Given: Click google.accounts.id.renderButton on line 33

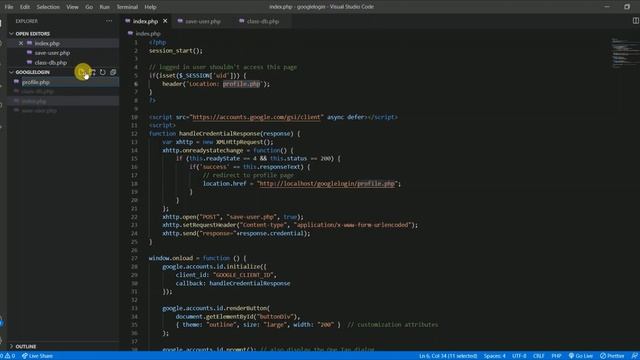Looking at the screenshot, I should click(x=215, y=308).
